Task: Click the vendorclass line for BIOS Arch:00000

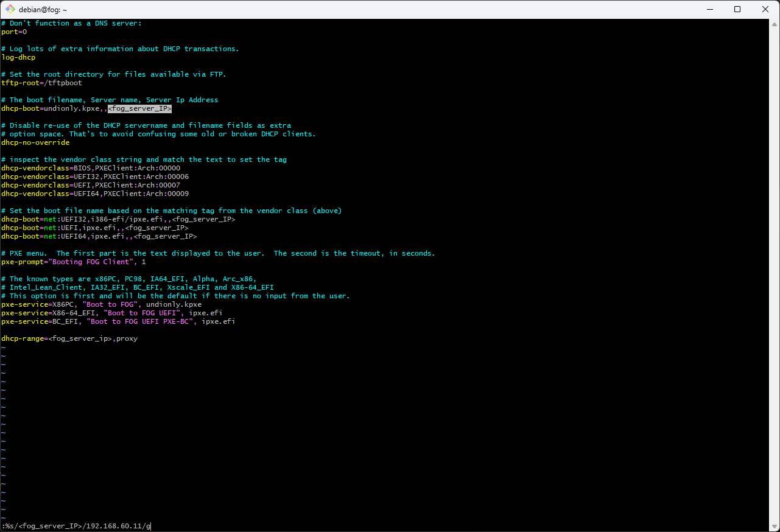Action: point(91,168)
